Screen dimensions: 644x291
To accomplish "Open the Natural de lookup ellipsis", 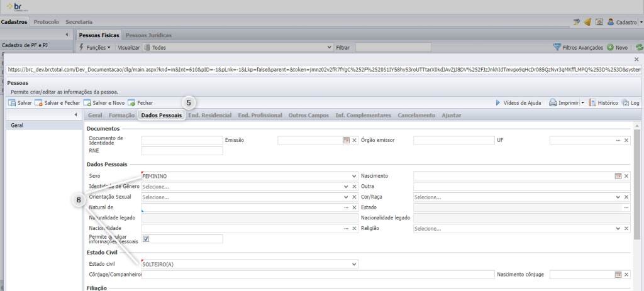I will pos(347,207).
